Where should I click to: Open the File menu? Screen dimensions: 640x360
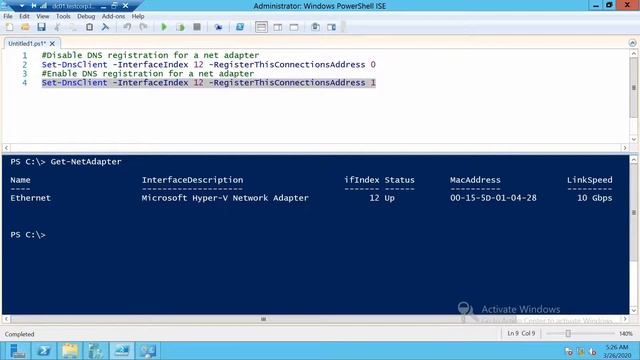pos(8,16)
